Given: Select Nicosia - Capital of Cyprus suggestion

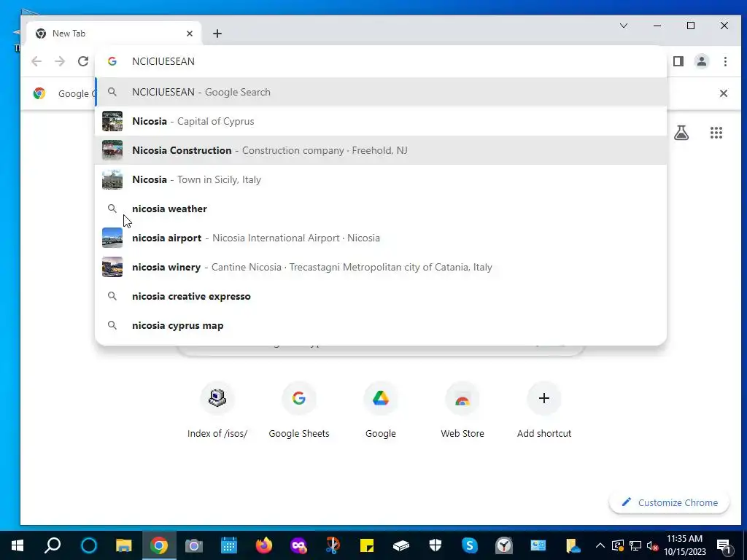Looking at the screenshot, I should click(x=381, y=122).
